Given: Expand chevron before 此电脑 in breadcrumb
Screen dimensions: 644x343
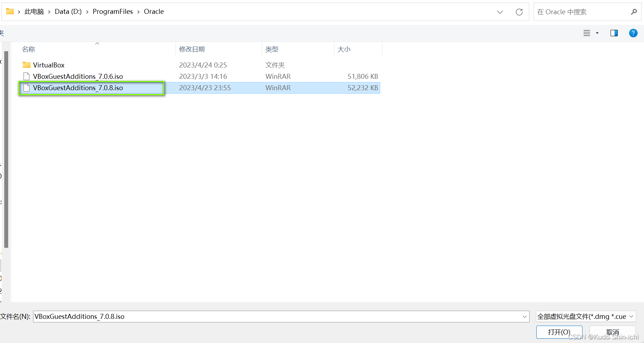Looking at the screenshot, I should click(19, 12).
